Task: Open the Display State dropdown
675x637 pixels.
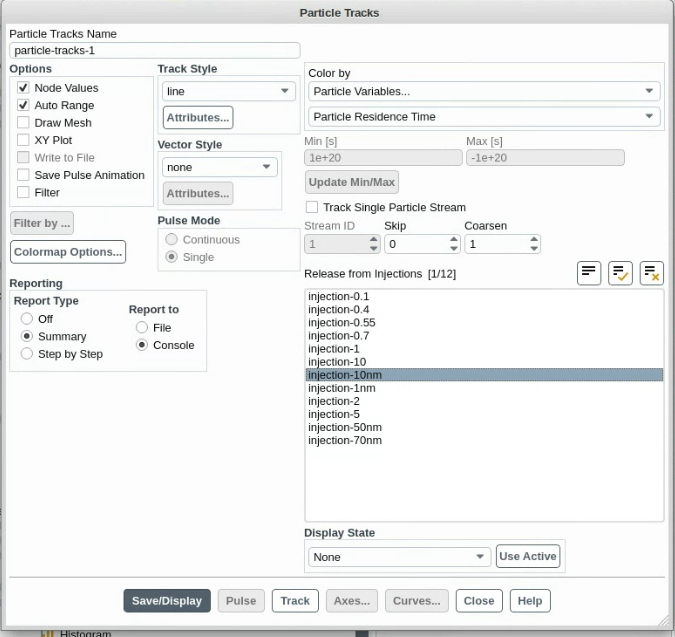Action: click(x=398, y=557)
